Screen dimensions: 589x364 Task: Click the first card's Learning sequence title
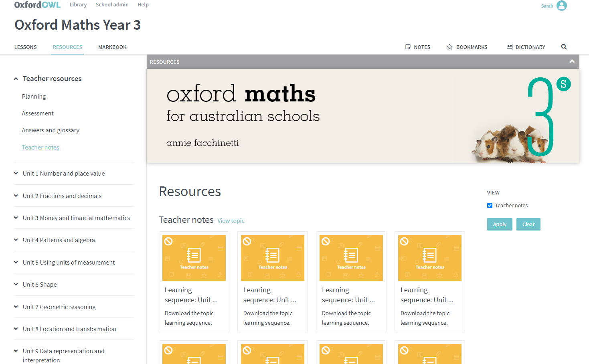pyautogui.click(x=191, y=295)
